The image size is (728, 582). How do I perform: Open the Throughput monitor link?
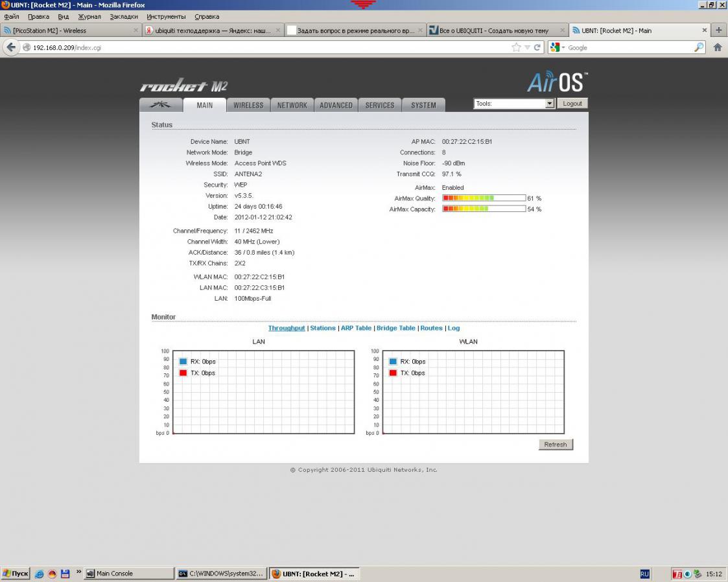click(287, 328)
